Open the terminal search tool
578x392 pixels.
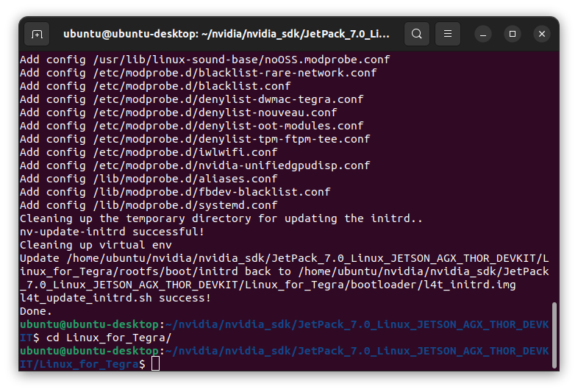click(416, 34)
